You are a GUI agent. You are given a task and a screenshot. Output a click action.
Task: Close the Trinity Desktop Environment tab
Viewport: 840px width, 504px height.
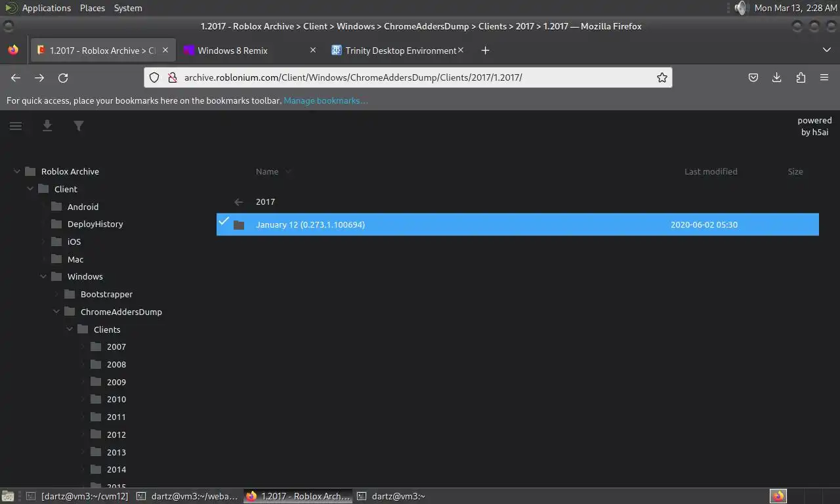tap(461, 50)
